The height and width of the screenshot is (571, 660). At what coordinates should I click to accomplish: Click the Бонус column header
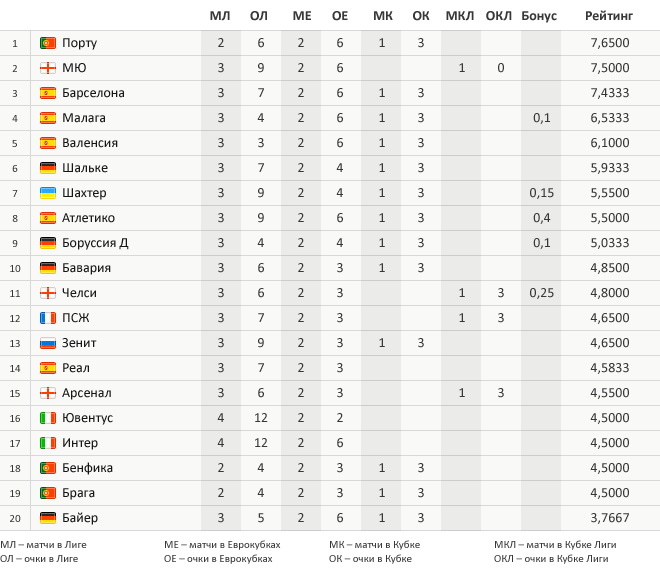click(x=539, y=16)
